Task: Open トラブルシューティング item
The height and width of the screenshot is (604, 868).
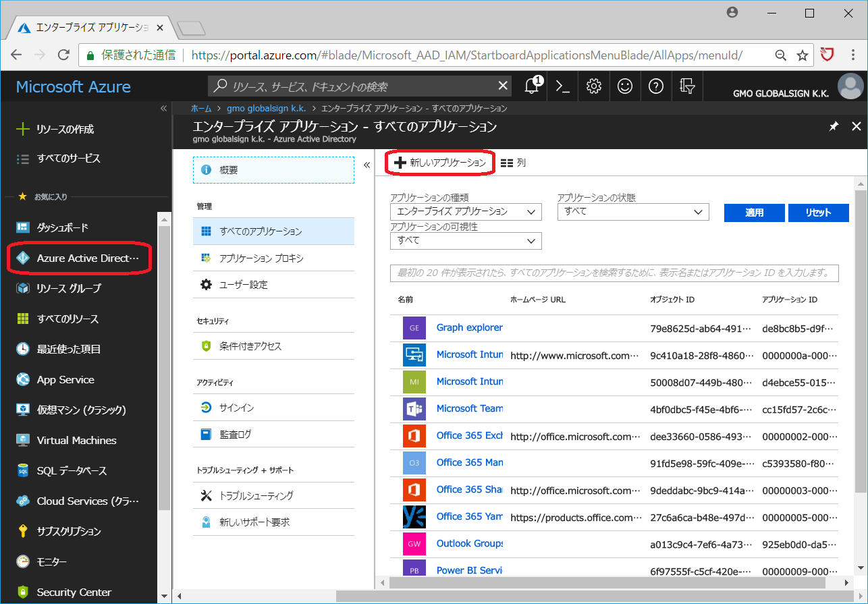Action: click(273, 495)
